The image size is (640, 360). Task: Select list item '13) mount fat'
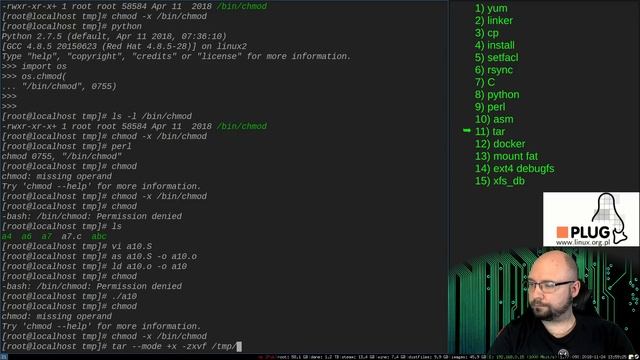506,156
